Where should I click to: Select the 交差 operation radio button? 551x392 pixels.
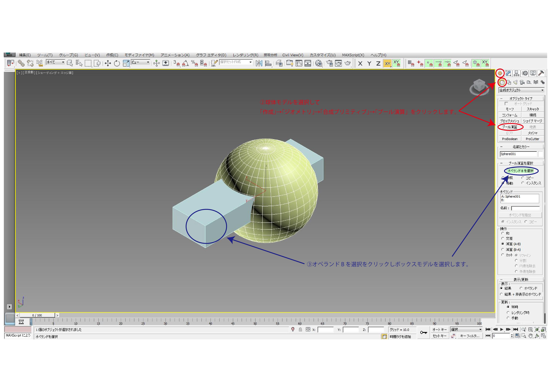point(502,238)
